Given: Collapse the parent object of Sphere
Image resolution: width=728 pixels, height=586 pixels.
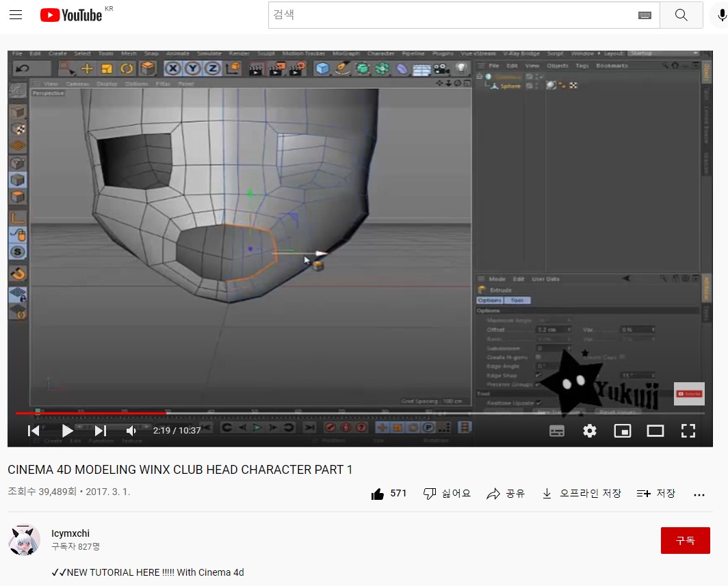Looking at the screenshot, I should (x=480, y=76).
